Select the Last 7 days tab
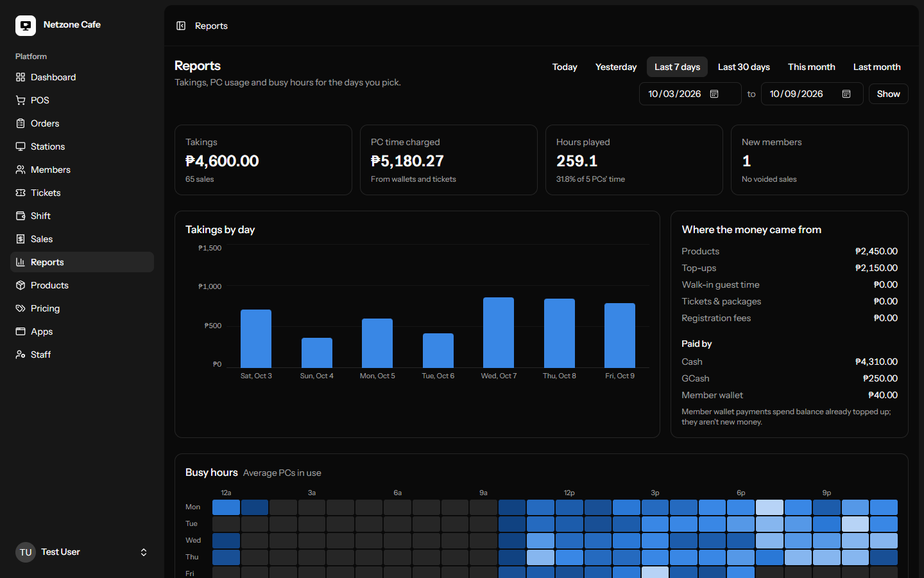The width and height of the screenshot is (924, 578). pos(677,67)
